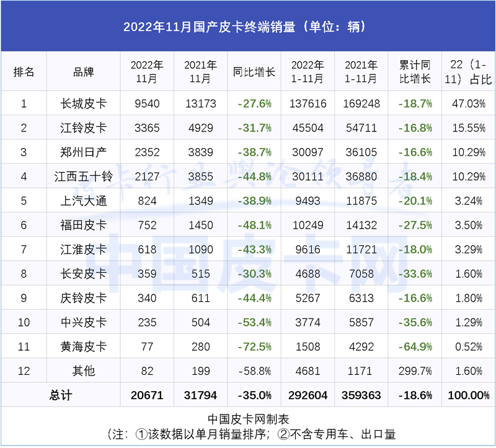Click the -31.7% growth cell
The width and height of the screenshot is (496, 448).
pyautogui.click(x=254, y=128)
